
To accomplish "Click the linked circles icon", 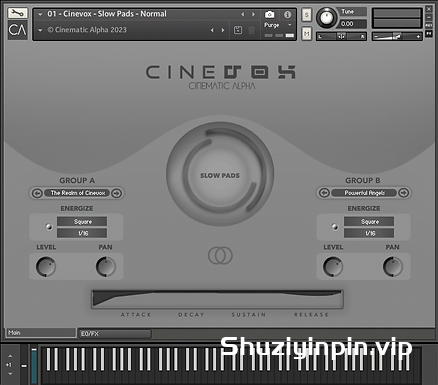I will pyautogui.click(x=220, y=255).
